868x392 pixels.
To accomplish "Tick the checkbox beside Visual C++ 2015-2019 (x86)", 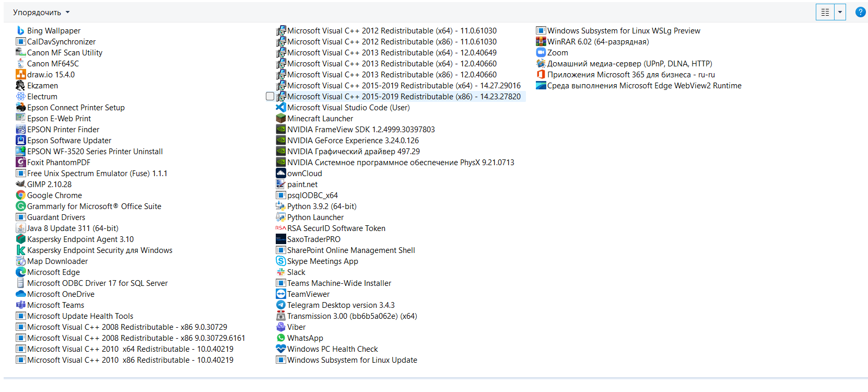I will tap(270, 96).
